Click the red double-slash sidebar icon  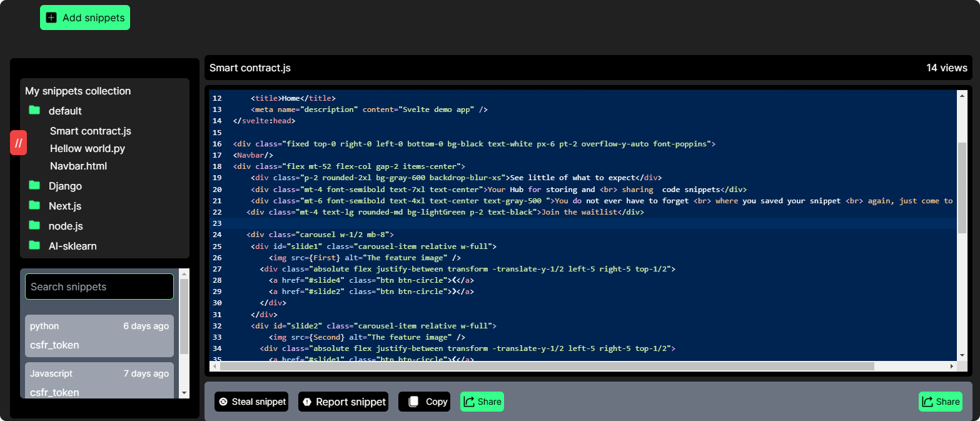point(18,143)
